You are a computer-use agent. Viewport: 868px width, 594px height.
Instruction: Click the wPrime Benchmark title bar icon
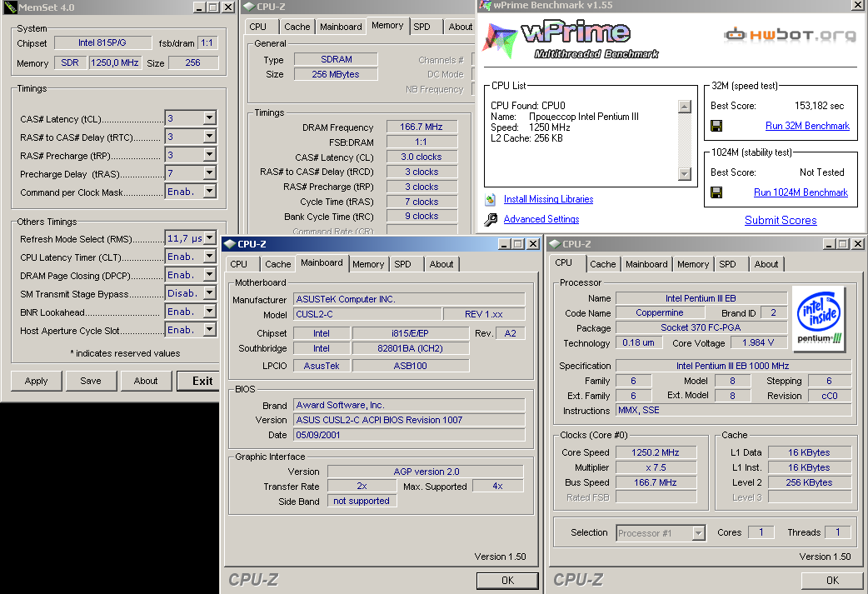coord(486,6)
